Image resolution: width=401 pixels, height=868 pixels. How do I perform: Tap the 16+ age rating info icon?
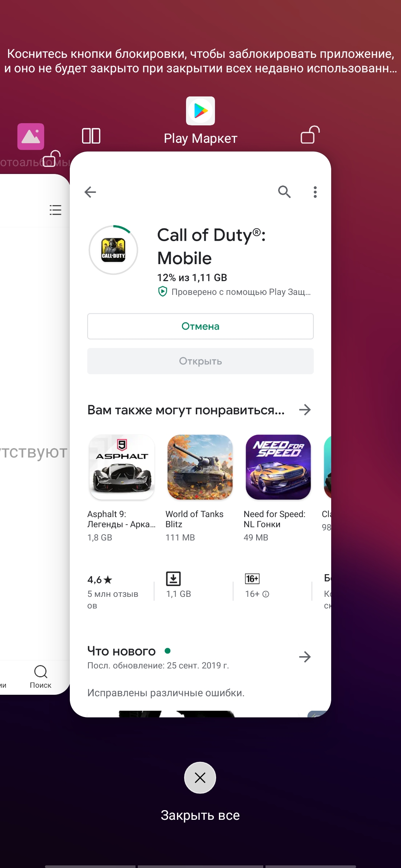(266, 594)
